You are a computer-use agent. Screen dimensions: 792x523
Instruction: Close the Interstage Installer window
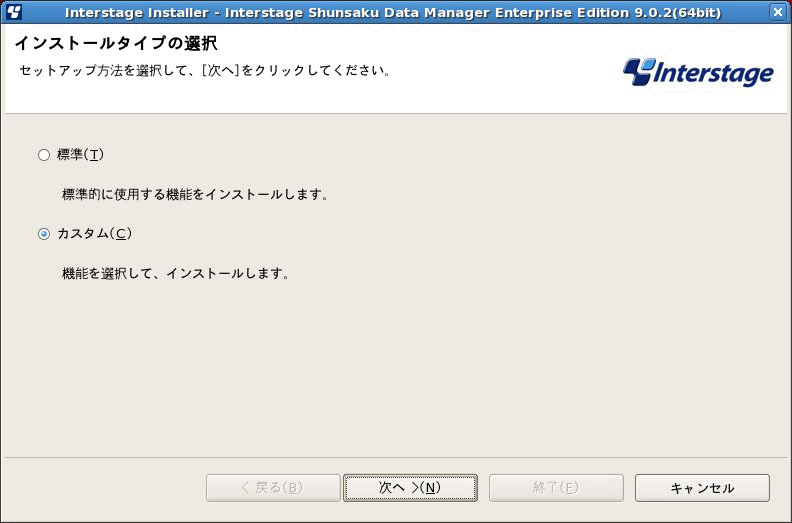[778, 12]
